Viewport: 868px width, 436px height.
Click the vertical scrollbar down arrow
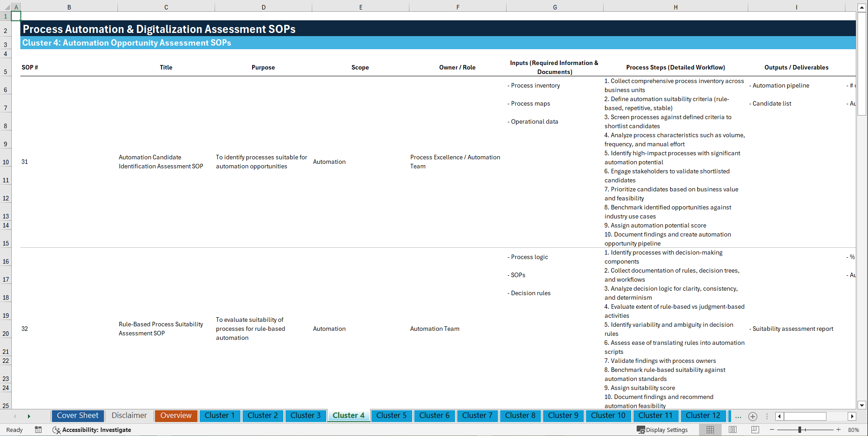pos(862,405)
